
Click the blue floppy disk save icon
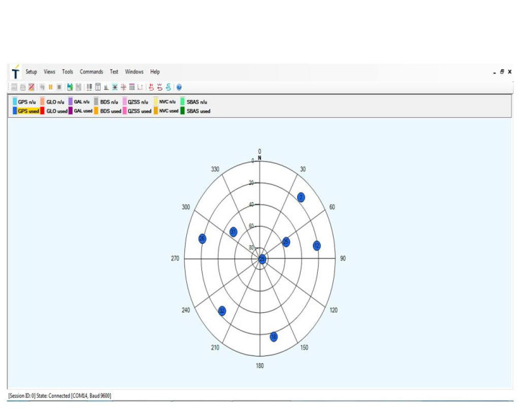(x=69, y=87)
